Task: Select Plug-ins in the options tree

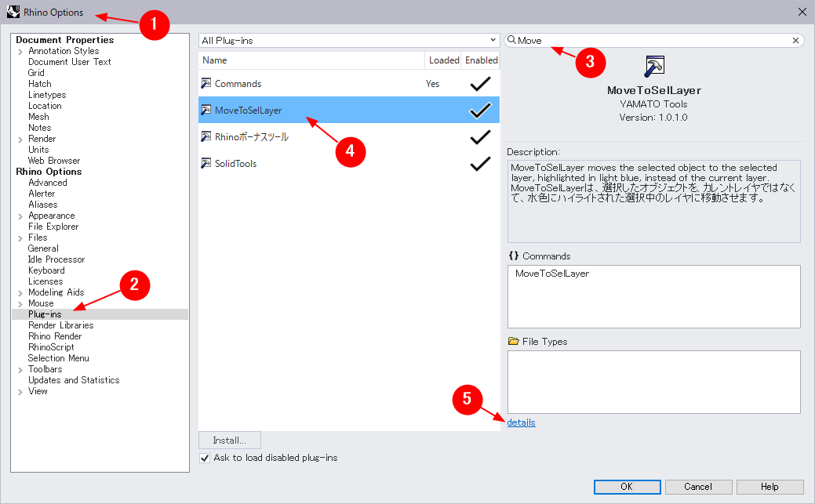Action: (x=45, y=314)
